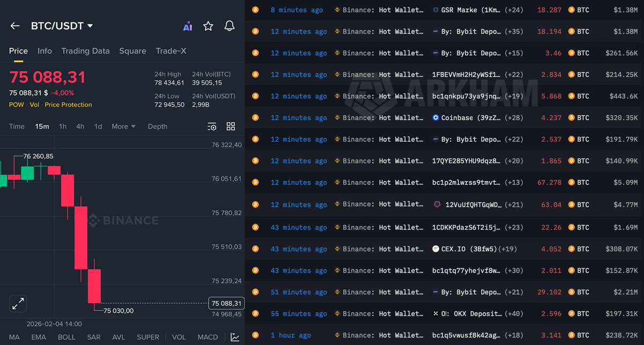
Task: Select the 1h chart interval
Action: tap(63, 127)
